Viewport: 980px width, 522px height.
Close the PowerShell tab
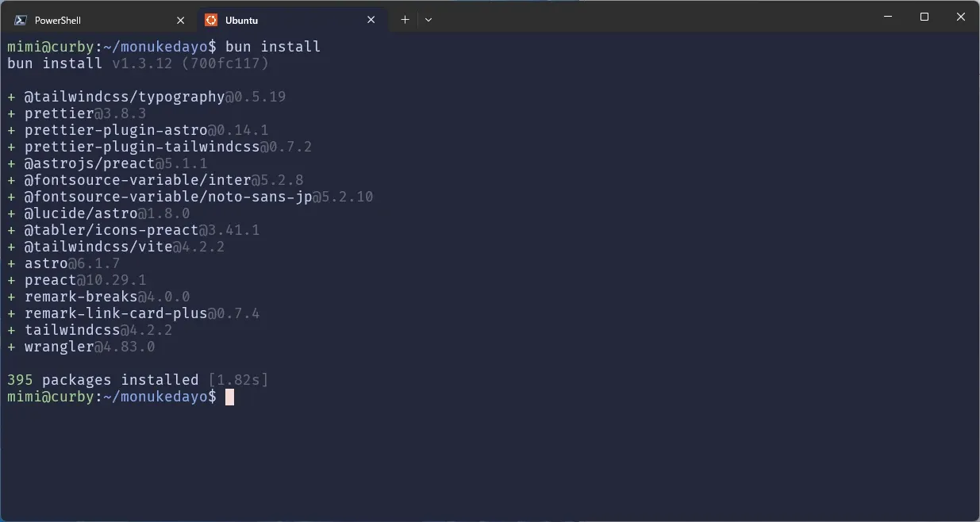coord(181,20)
